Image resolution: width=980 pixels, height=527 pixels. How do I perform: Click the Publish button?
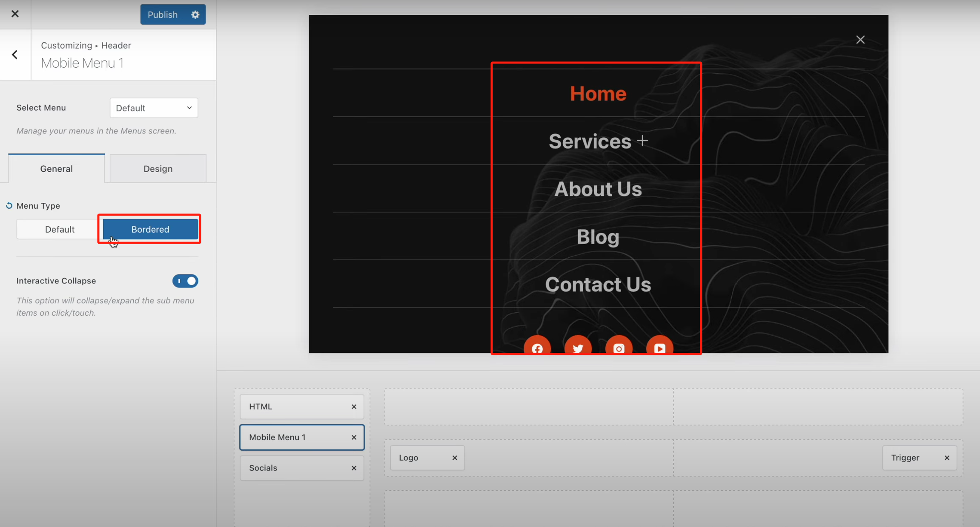(163, 14)
